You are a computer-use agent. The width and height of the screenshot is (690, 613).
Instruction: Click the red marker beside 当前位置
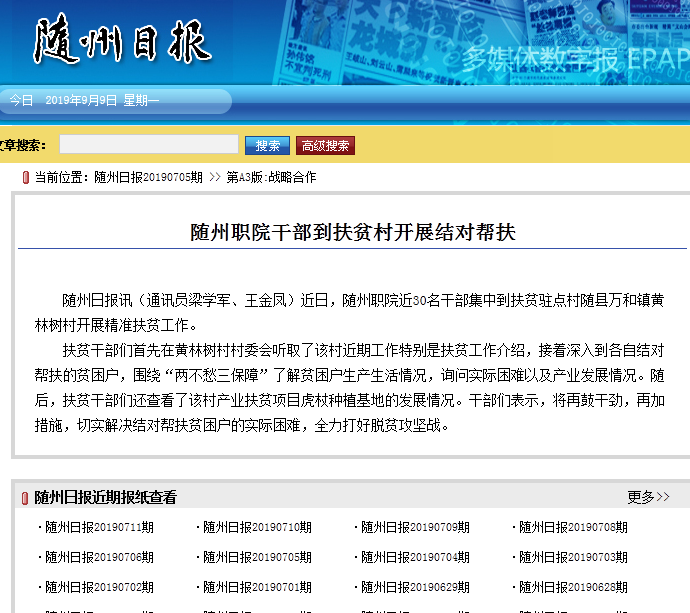click(x=25, y=177)
